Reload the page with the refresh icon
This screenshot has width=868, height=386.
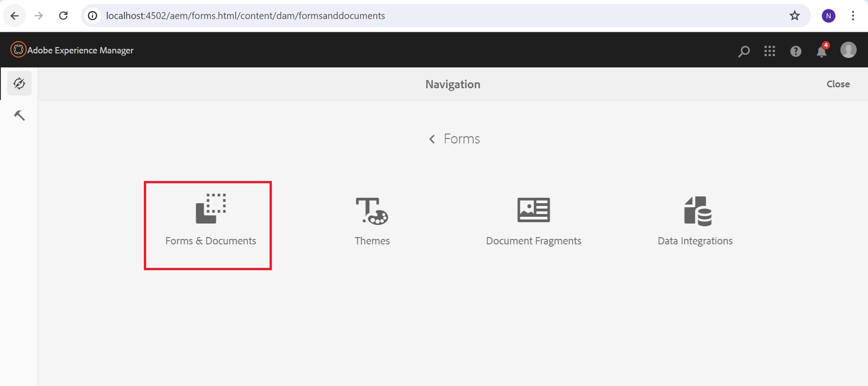[63, 16]
